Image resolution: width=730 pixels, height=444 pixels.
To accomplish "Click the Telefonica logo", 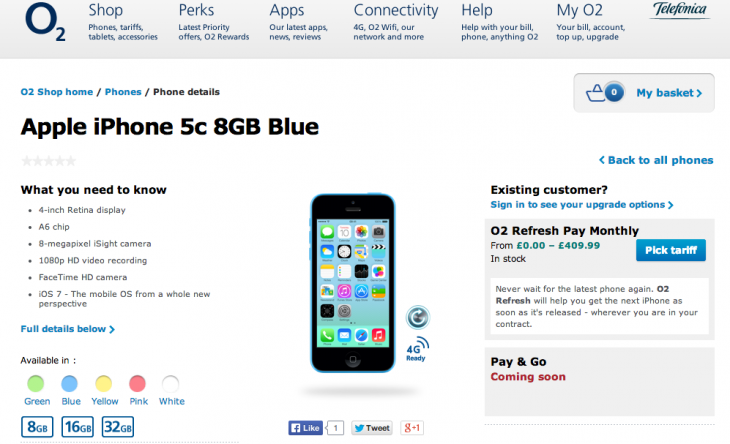I will click(679, 10).
